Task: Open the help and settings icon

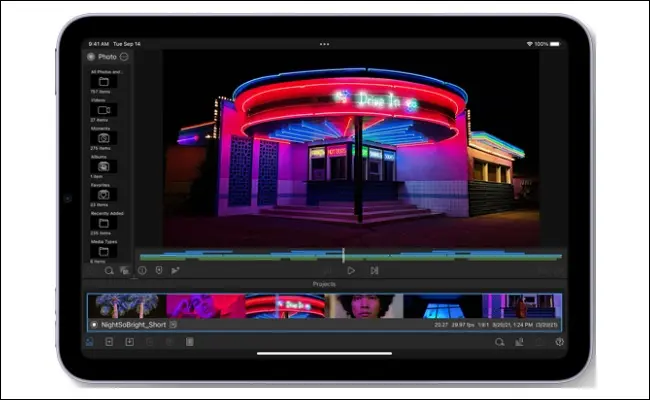Action: [x=560, y=342]
